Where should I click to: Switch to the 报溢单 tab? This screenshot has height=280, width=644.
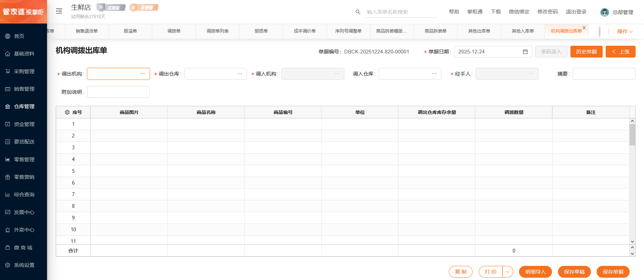tap(130, 31)
